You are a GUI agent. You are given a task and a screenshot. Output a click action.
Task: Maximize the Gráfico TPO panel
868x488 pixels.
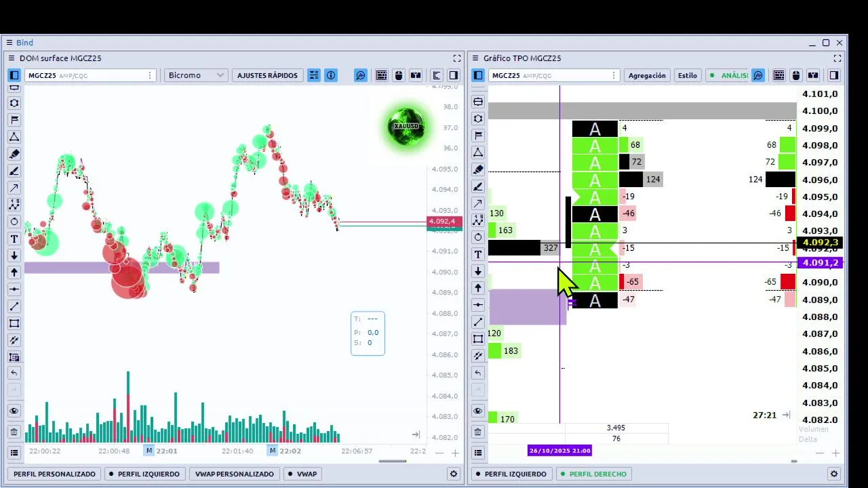837,58
